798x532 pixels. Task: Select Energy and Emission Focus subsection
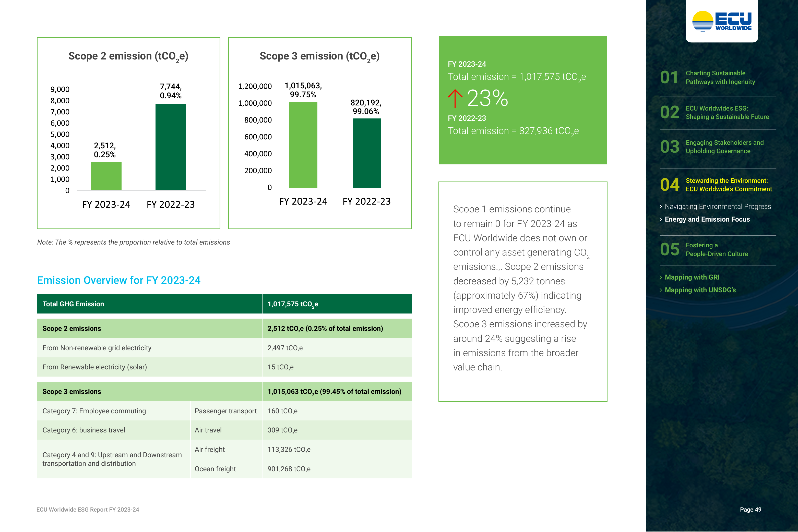(707, 219)
